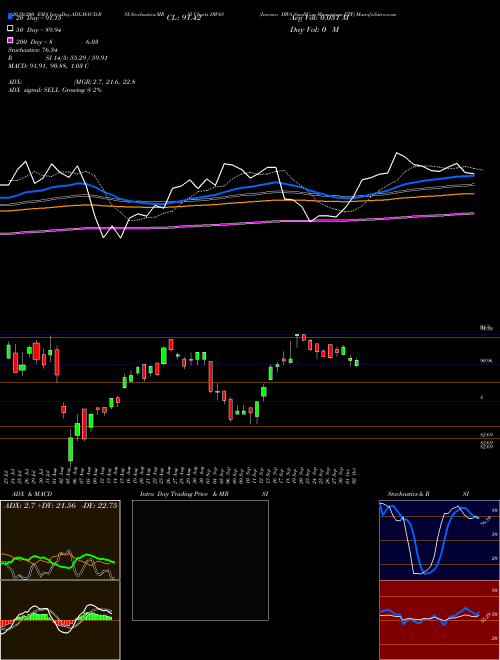Open the MACD histogram panel
The height and width of the screenshot is (660, 500).
click(x=60, y=620)
